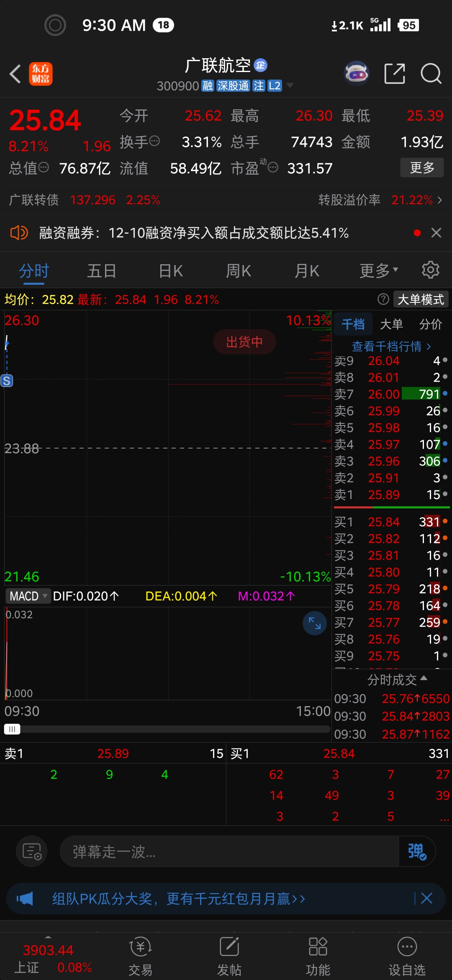Tap the 注 registration tag
Screen dimensions: 452x980
coord(259,86)
